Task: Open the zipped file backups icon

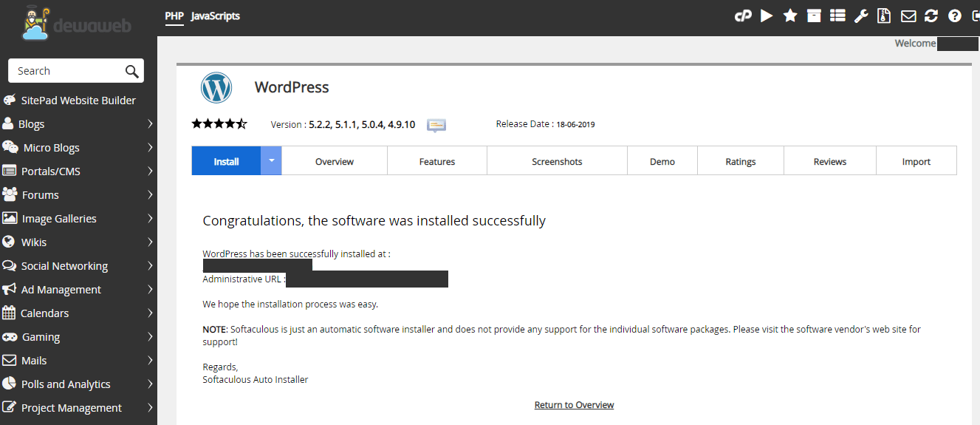Action: coord(885,16)
